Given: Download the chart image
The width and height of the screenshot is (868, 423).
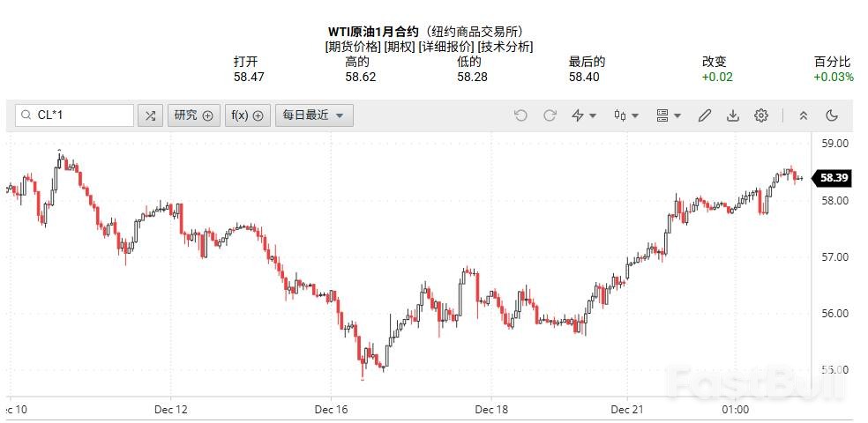Looking at the screenshot, I should pos(732,115).
